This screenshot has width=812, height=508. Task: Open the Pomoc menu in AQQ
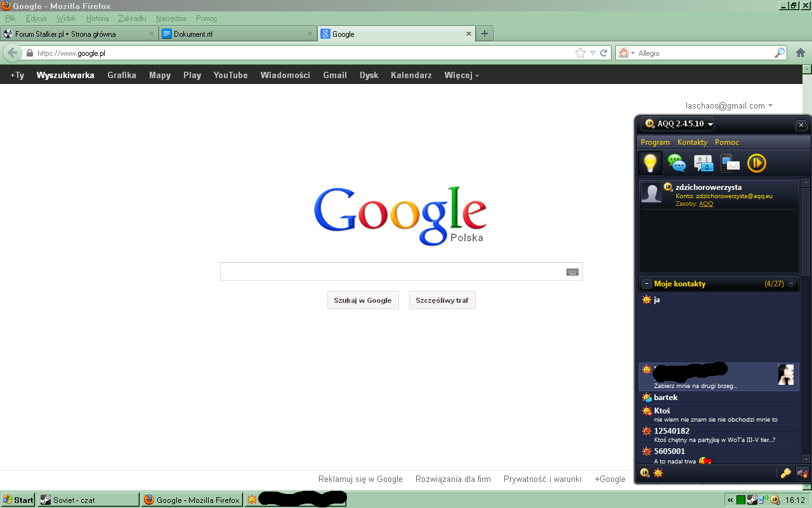point(727,142)
